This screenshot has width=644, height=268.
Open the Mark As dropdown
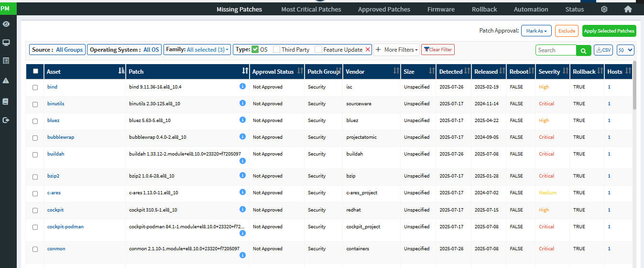click(x=536, y=31)
